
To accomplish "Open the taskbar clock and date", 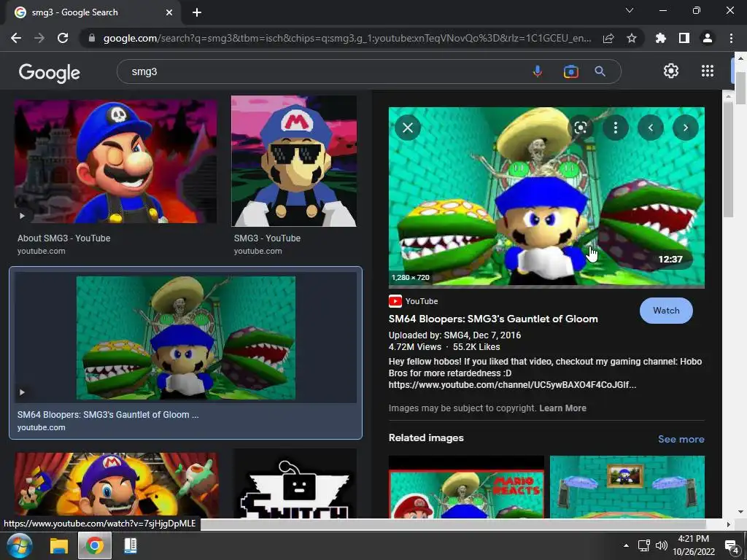I will coord(694,545).
